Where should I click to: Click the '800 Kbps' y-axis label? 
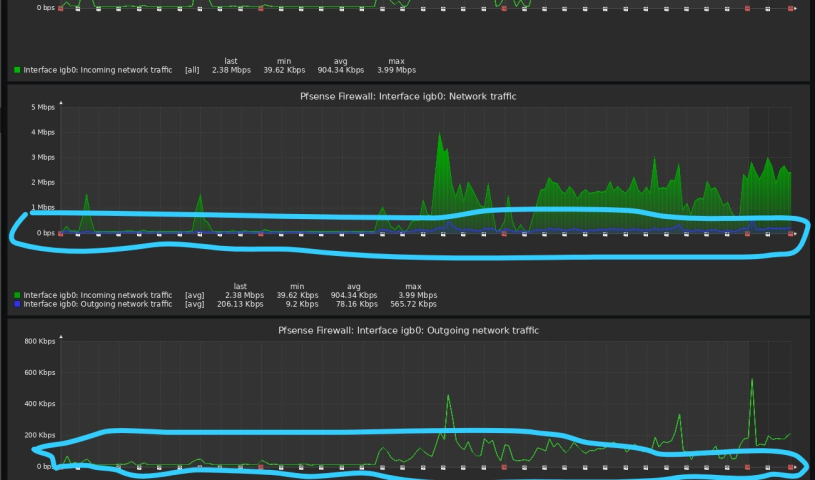tap(37, 341)
